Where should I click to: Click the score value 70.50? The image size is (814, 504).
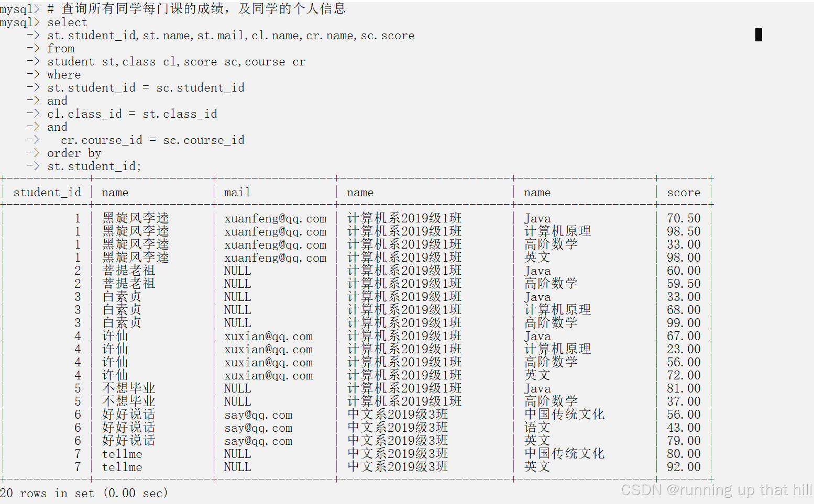click(x=684, y=218)
